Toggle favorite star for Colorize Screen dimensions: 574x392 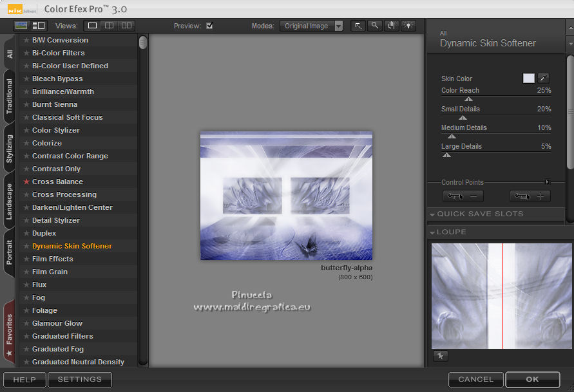click(26, 143)
